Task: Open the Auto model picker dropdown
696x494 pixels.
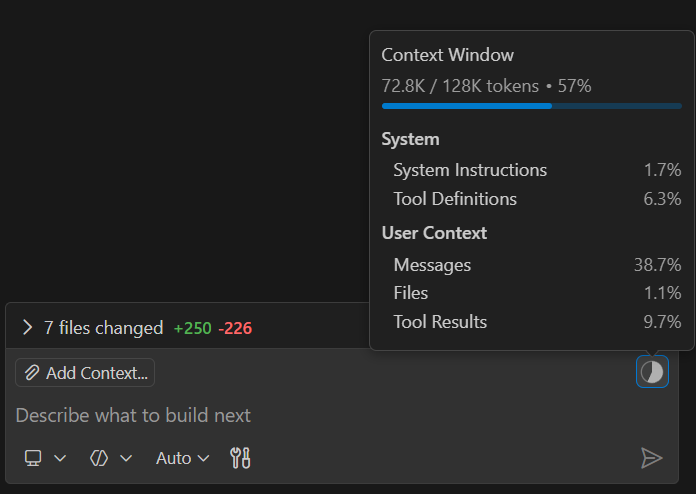Action: 183,458
